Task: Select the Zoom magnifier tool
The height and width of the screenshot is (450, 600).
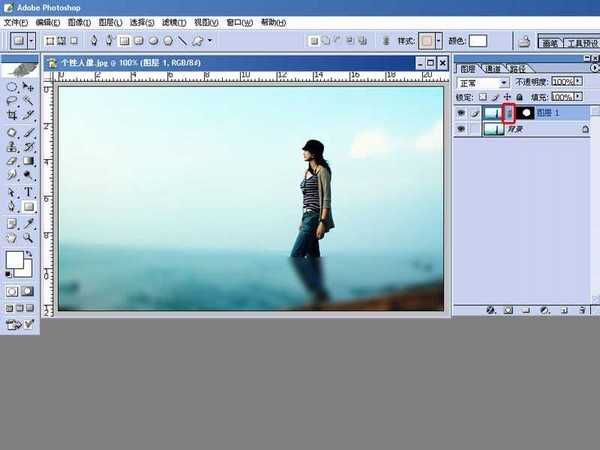Action: pyautogui.click(x=29, y=238)
